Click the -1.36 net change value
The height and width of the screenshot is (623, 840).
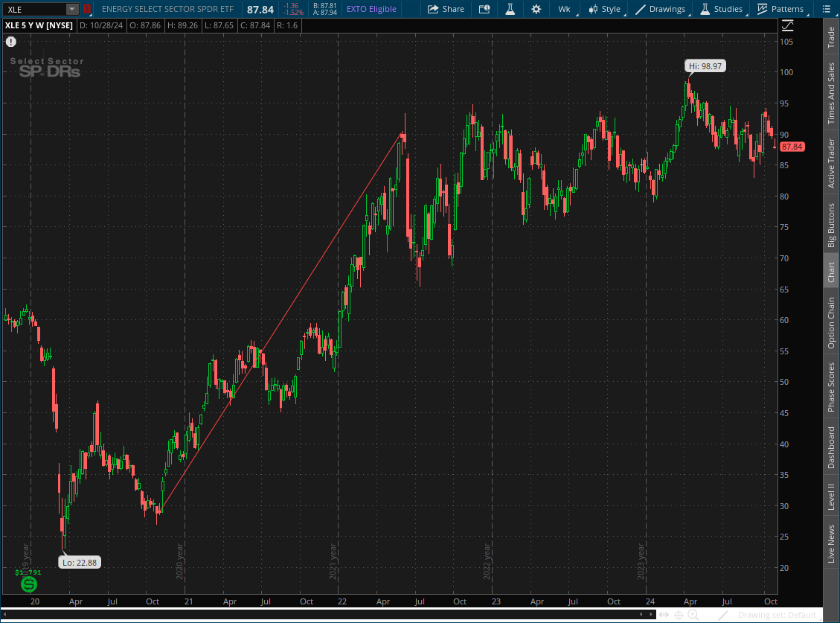292,6
